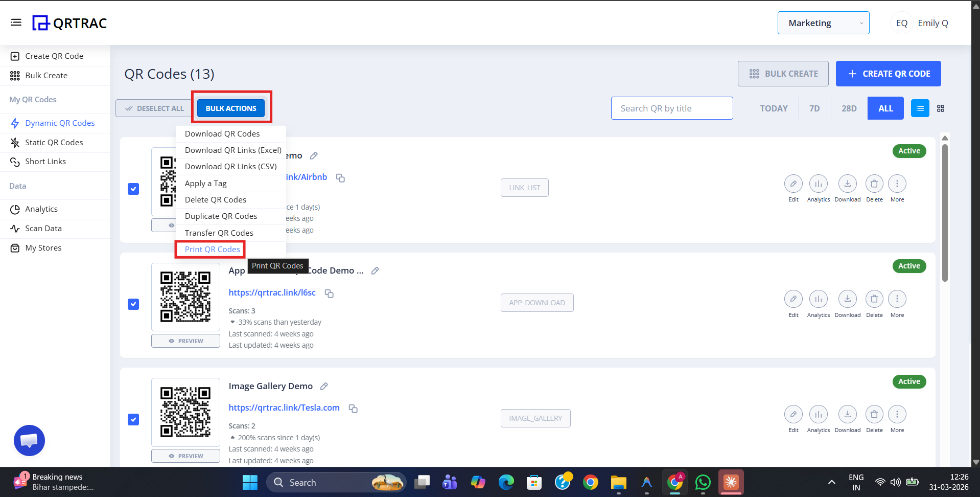This screenshot has width=980, height=497.
Task: Click the Scan Data sidebar icon
Action: [x=15, y=229]
